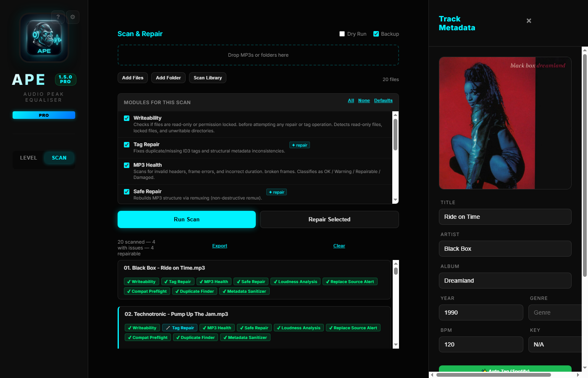Enable the Dry Run checkbox
The image size is (588, 378).
point(342,34)
